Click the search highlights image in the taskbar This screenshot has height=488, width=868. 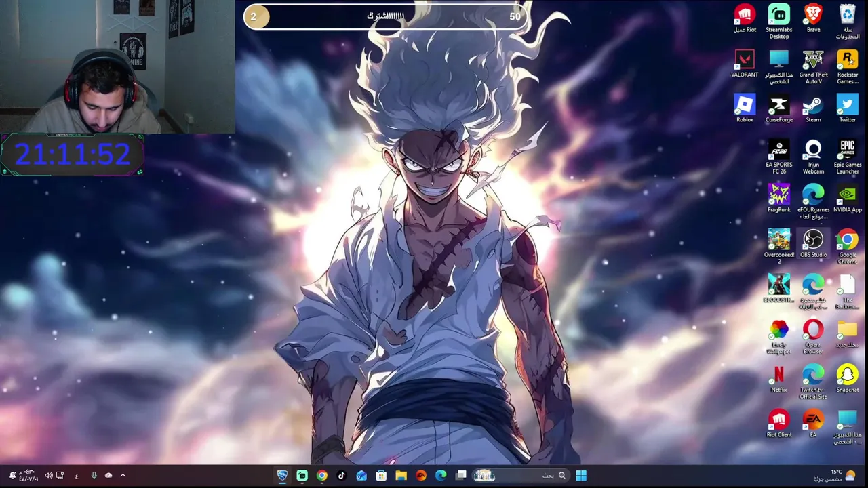[484, 475]
